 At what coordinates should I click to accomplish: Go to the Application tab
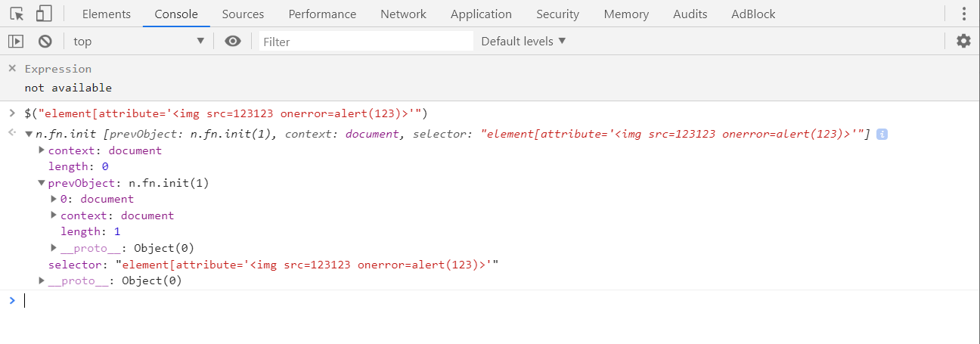pyautogui.click(x=481, y=14)
